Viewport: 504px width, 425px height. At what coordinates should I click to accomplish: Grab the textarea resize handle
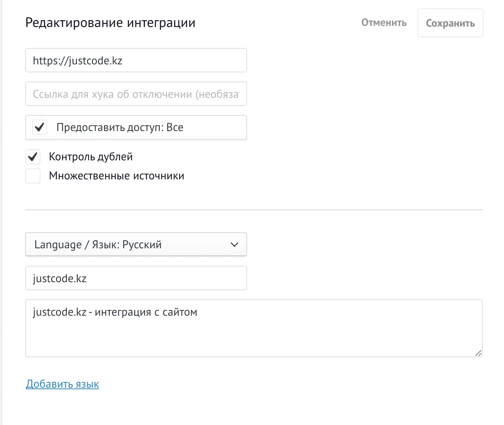point(478,353)
